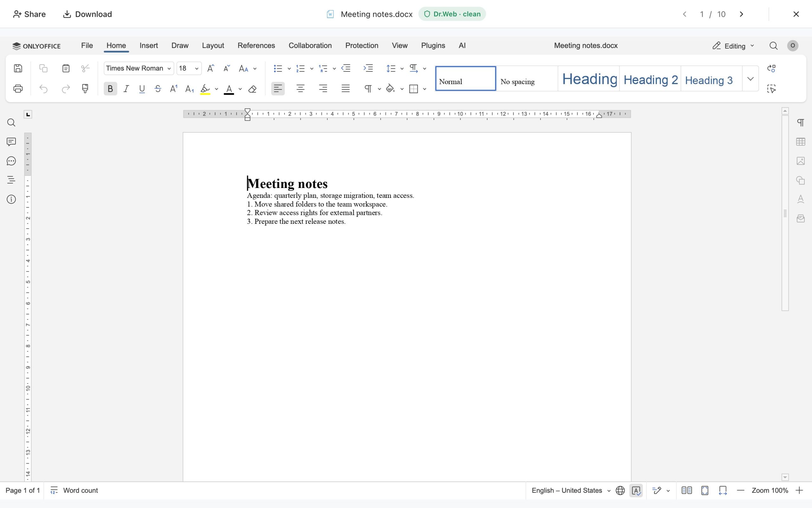Click the paste clipboard icon
Viewport: 812px width, 508px height.
66,68
